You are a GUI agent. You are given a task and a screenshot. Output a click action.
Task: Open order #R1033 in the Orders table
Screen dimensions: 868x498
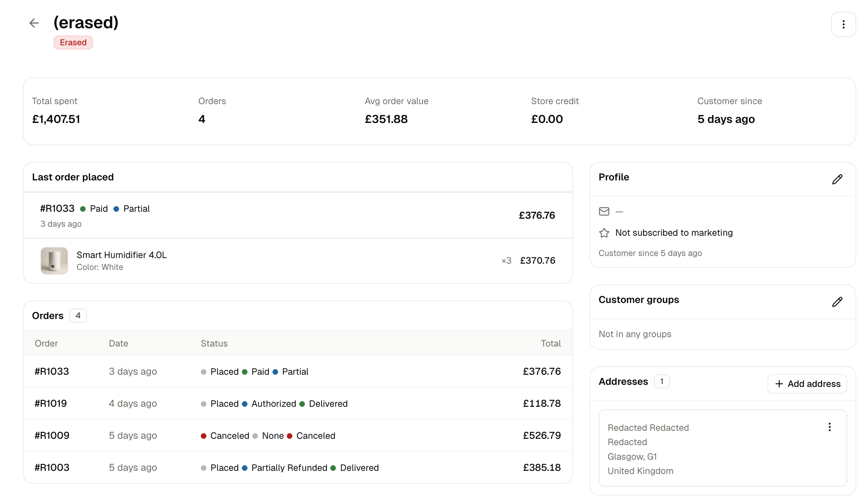tap(298, 371)
